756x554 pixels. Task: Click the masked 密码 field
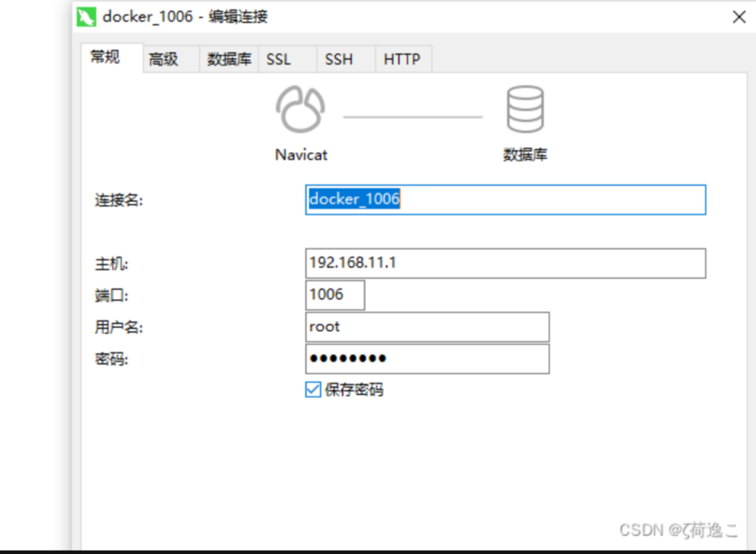427,358
